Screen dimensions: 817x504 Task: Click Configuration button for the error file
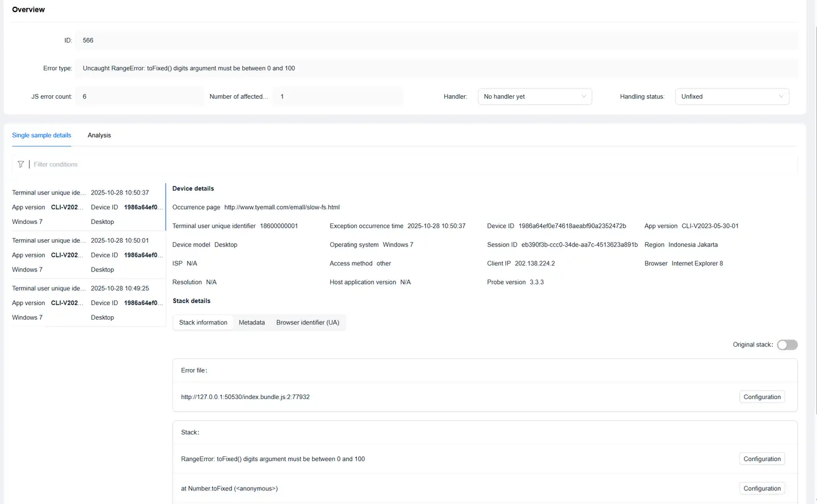pos(761,397)
